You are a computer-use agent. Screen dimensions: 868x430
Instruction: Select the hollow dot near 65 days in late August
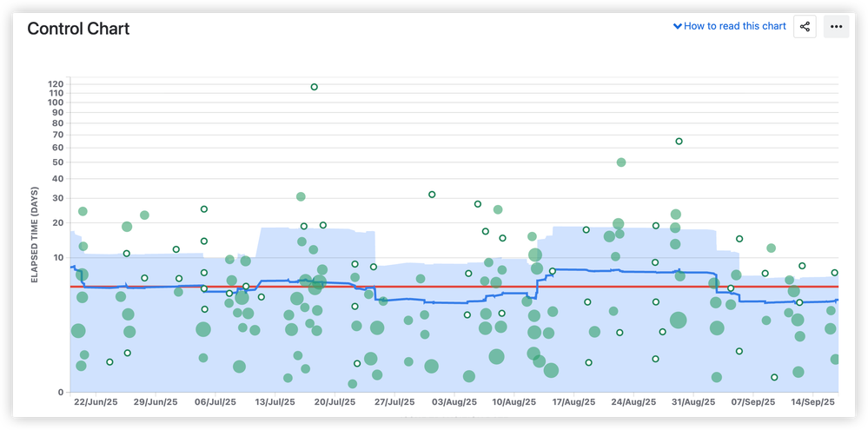679,142
